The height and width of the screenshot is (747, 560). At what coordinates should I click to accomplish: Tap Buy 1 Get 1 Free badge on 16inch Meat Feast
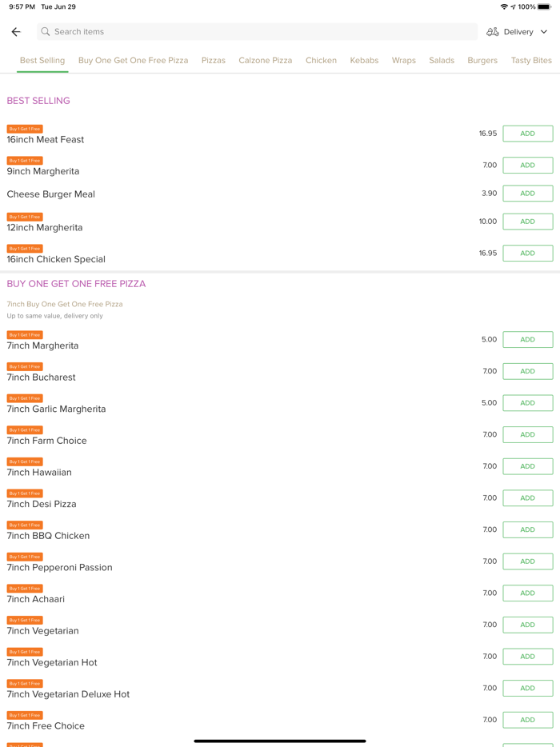point(25,129)
